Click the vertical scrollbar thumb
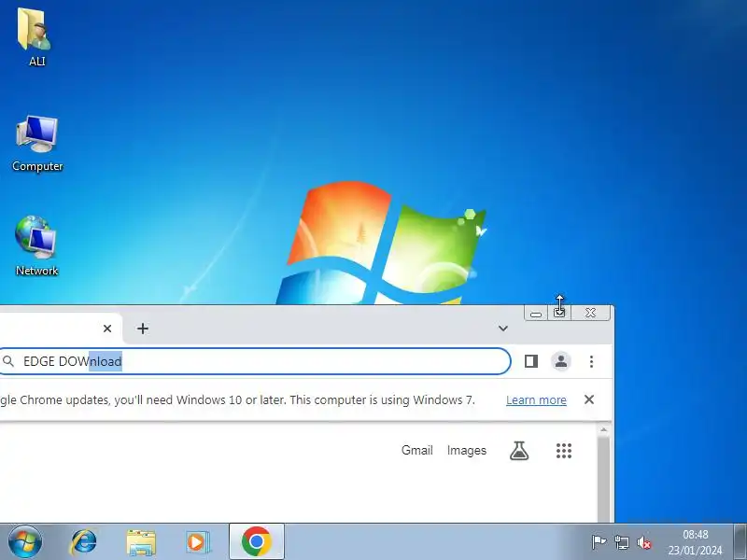 (x=603, y=479)
